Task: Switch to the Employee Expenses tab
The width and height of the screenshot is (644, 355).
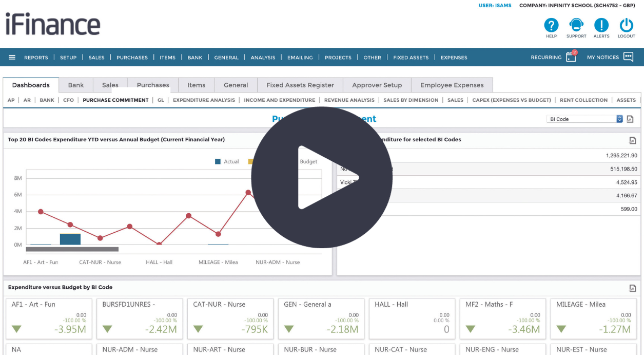Action: tap(452, 85)
